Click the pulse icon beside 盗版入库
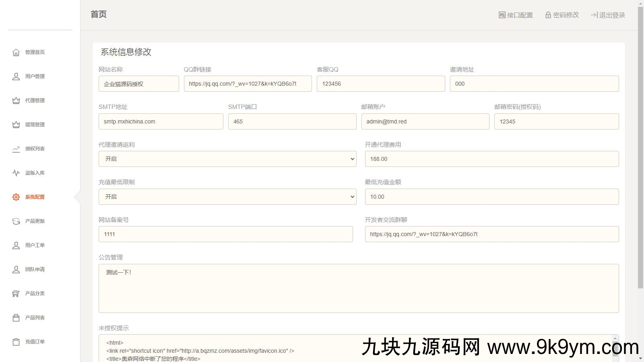This screenshot has height=362, width=644. 16,173
